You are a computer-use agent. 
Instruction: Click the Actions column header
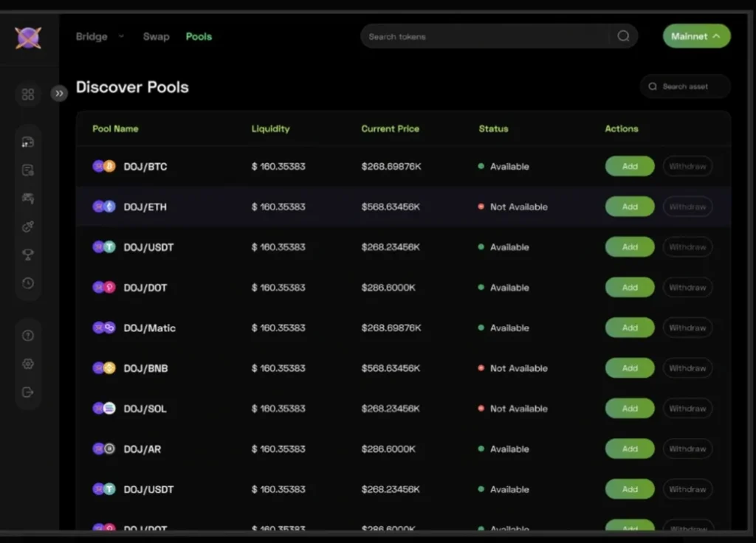click(x=622, y=128)
